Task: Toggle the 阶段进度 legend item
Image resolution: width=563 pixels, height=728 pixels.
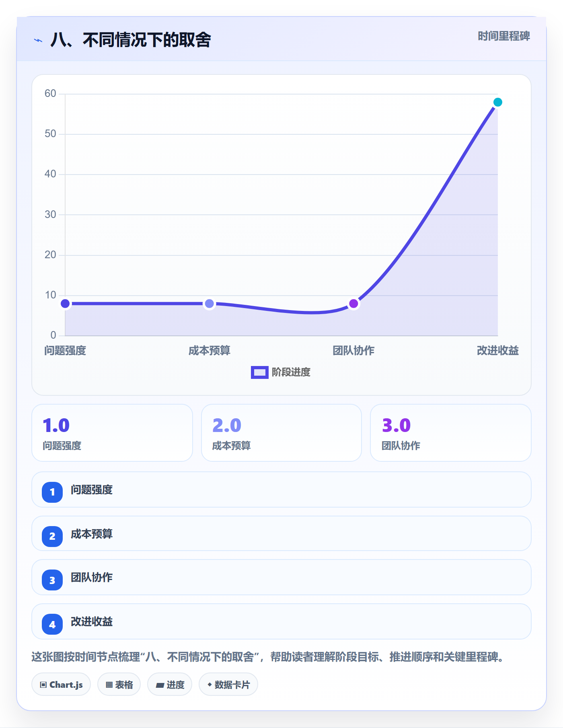Action: (281, 372)
